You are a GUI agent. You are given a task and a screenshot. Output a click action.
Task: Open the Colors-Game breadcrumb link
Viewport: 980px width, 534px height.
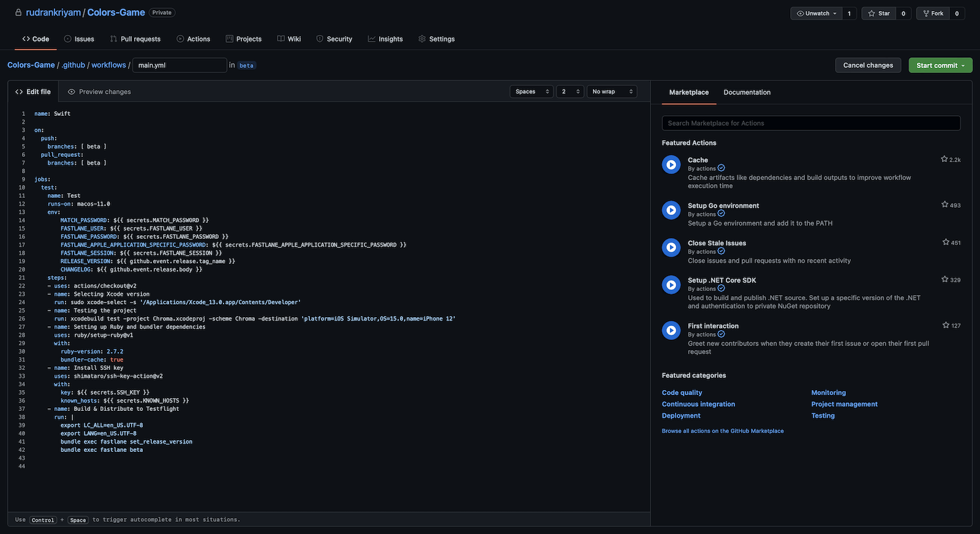(31, 65)
